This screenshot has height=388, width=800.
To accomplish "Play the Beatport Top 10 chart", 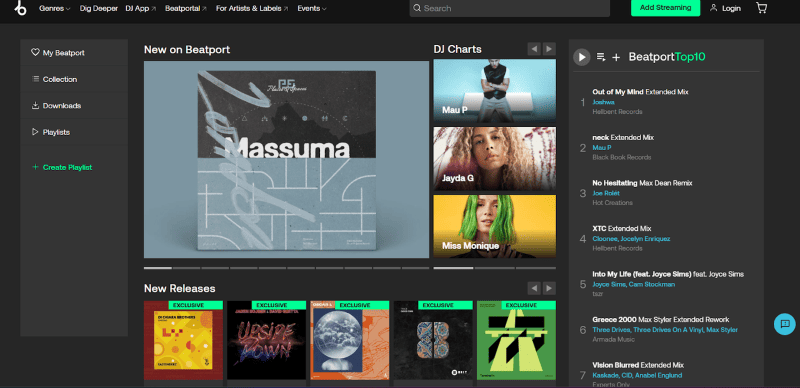I will point(582,57).
